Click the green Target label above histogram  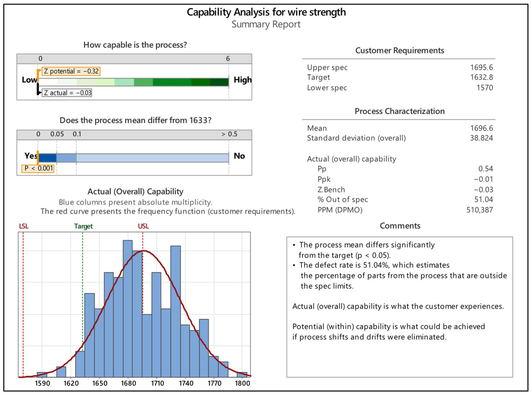(x=83, y=226)
